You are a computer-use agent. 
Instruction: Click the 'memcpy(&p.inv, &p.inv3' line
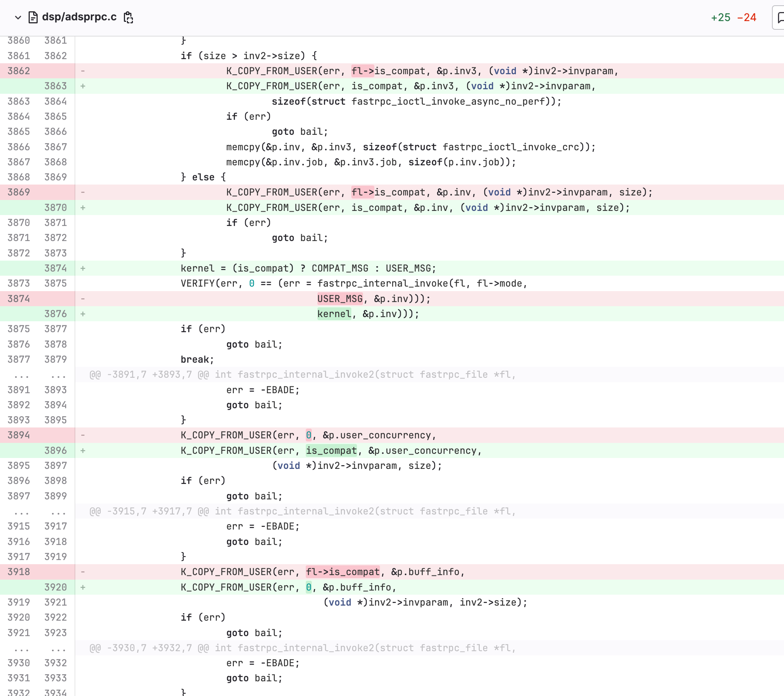(x=411, y=147)
